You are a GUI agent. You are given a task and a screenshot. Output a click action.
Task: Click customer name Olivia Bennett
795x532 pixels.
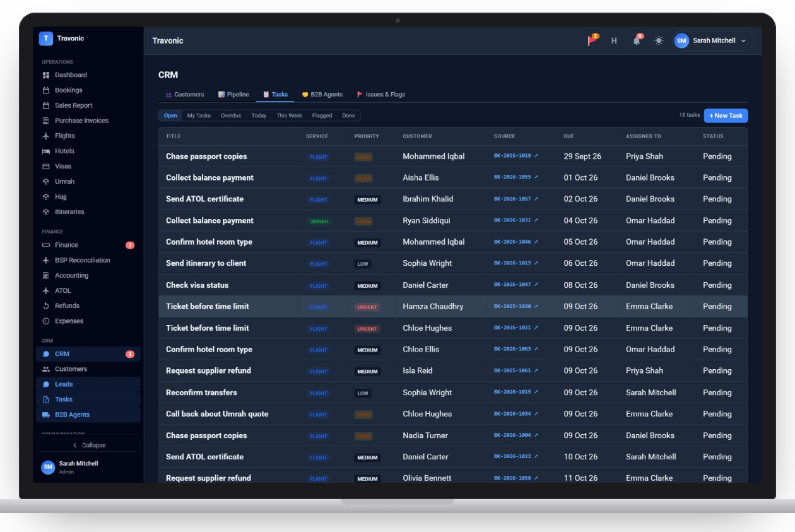pos(427,478)
